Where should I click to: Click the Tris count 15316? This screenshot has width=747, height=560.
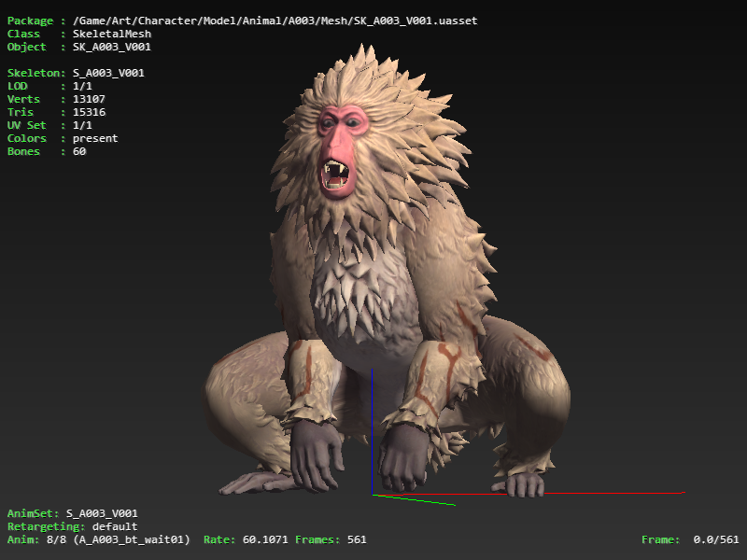pos(89,112)
